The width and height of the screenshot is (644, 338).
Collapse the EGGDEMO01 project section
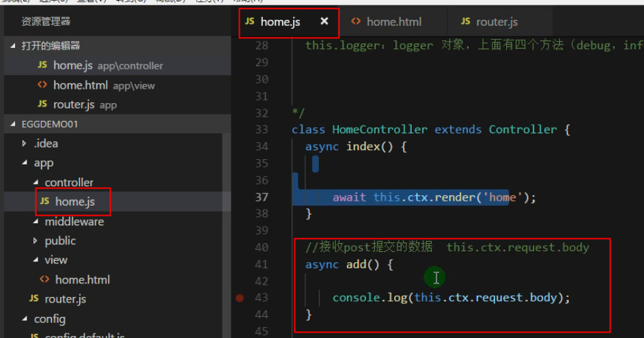[13, 124]
